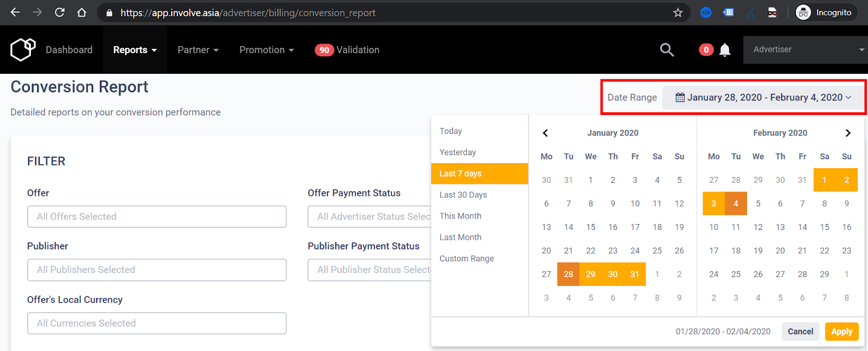Click the Involve Asia hexagon logo
Image resolution: width=868 pixels, height=351 pixels.
point(23,50)
